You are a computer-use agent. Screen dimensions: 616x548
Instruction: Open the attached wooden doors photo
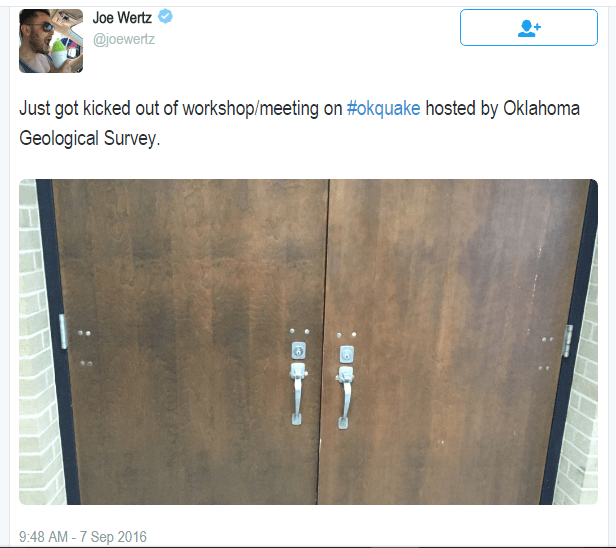click(308, 342)
